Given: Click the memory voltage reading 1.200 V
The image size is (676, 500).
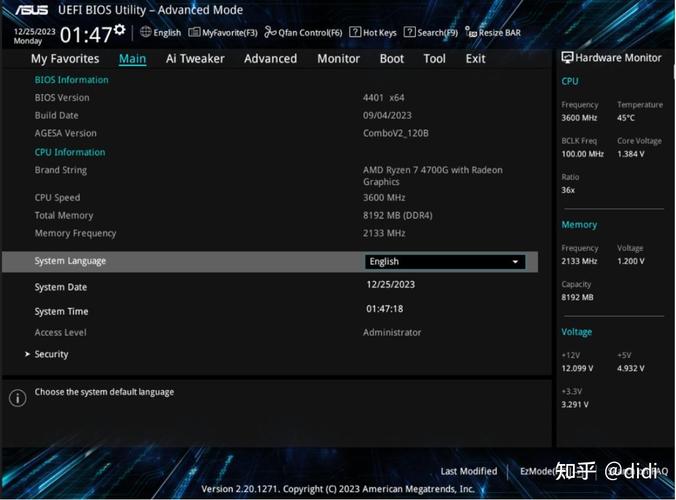Looking at the screenshot, I should tap(631, 261).
